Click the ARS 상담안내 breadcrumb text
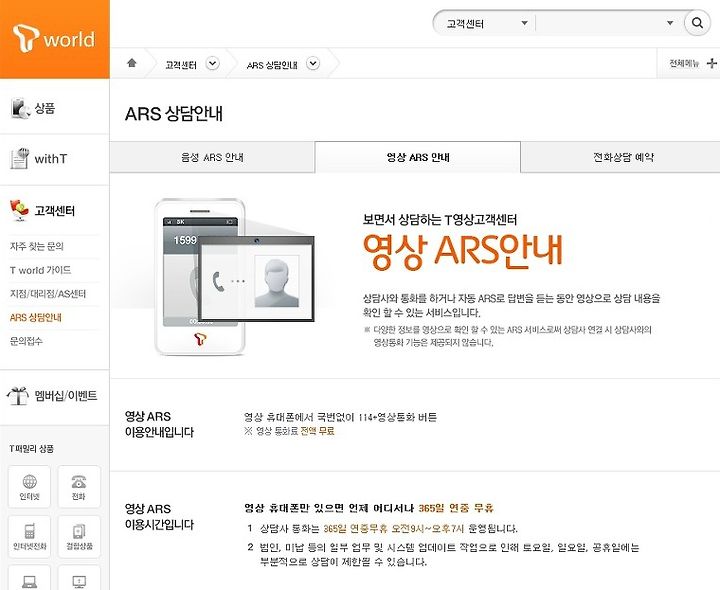720x590 pixels. tap(272, 65)
